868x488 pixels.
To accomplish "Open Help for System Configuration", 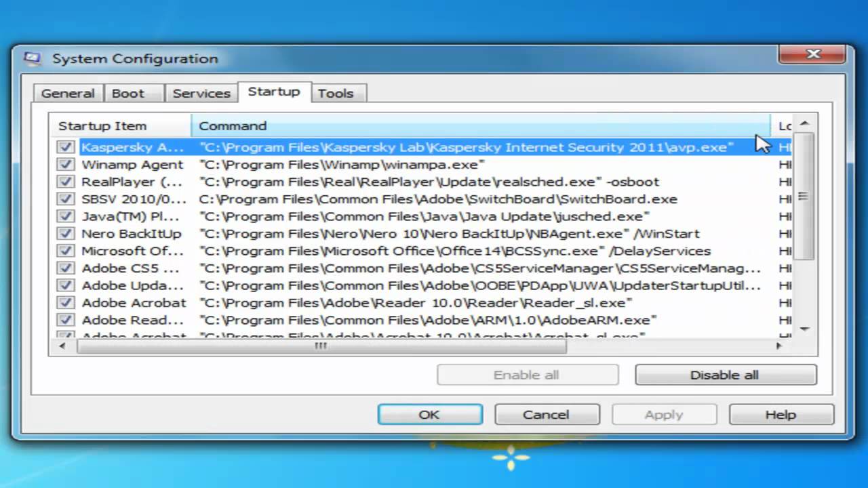I will point(781,415).
